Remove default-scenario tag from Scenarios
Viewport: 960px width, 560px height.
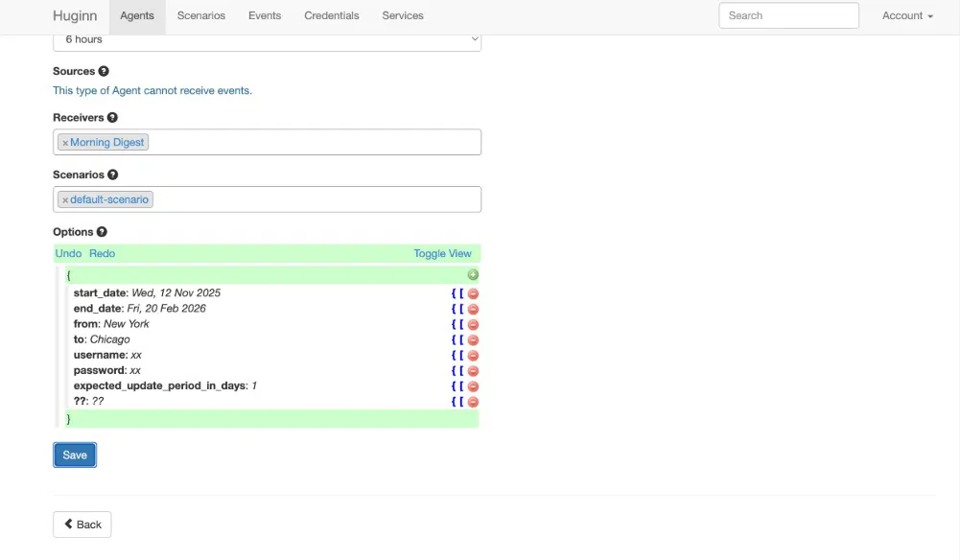pyautogui.click(x=65, y=200)
